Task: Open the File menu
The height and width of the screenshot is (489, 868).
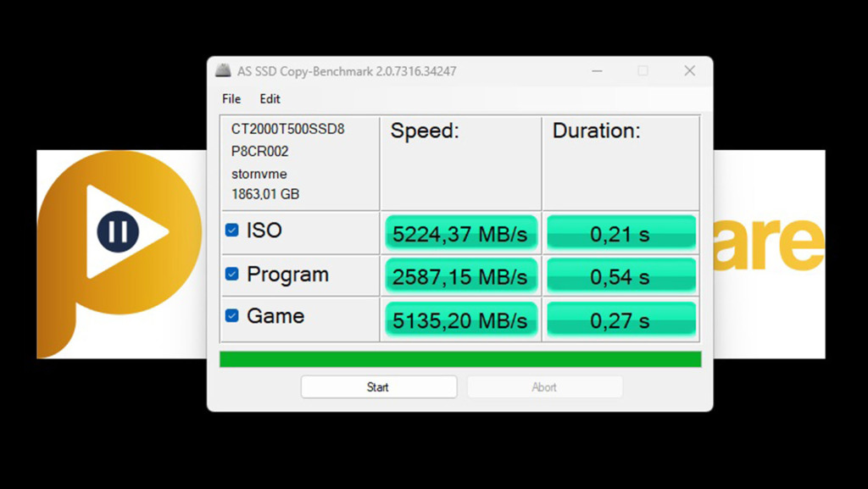Action: pyautogui.click(x=230, y=99)
